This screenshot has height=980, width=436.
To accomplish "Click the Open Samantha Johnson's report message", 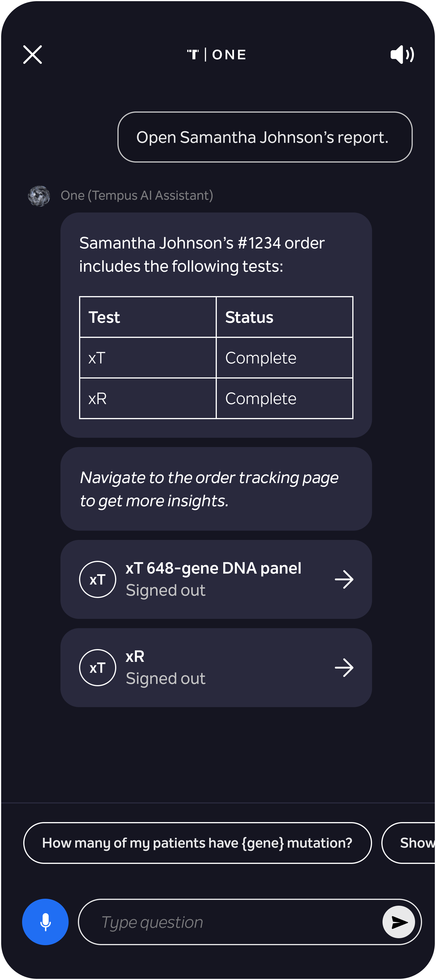I will tap(265, 137).
